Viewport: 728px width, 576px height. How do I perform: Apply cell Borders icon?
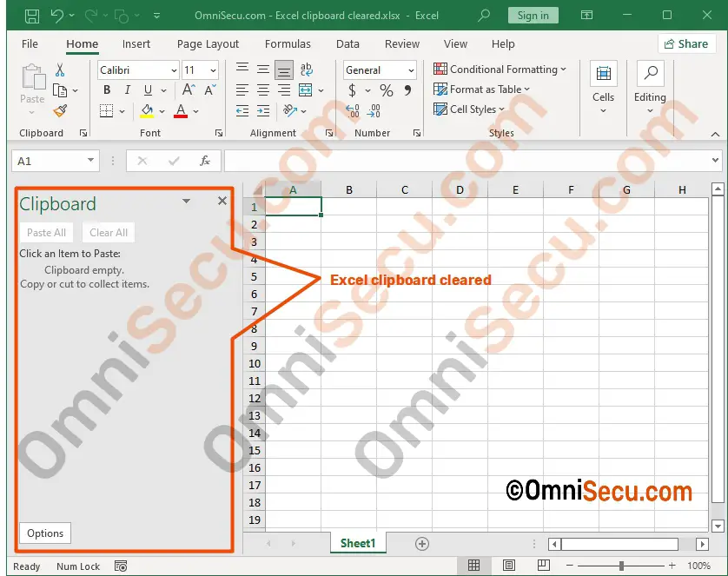click(x=106, y=111)
